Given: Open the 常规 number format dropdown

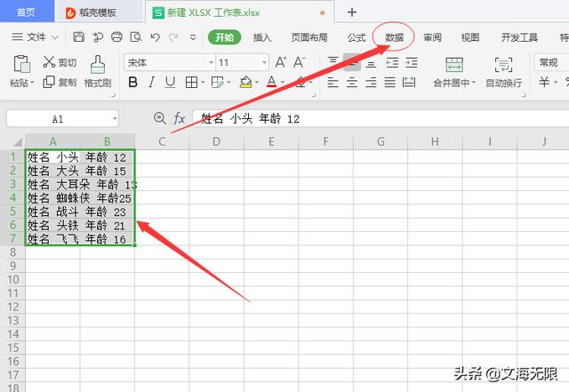Looking at the screenshot, I should [551, 62].
